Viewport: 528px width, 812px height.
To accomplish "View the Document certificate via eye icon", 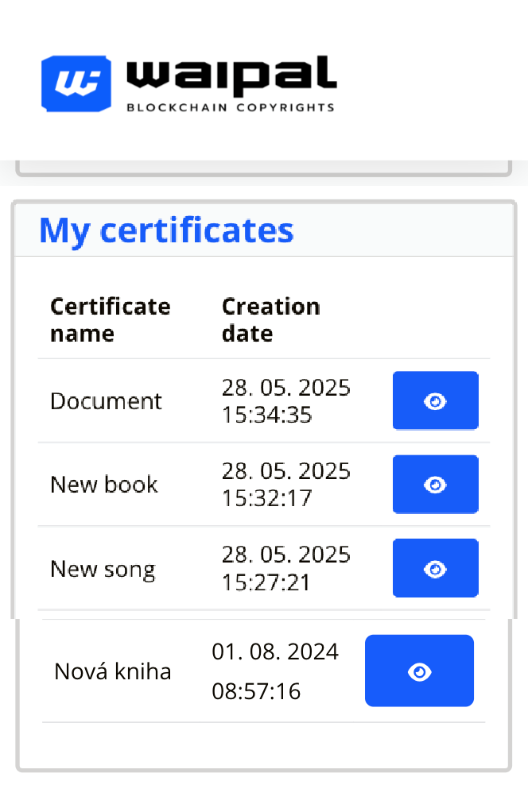I will coord(435,400).
